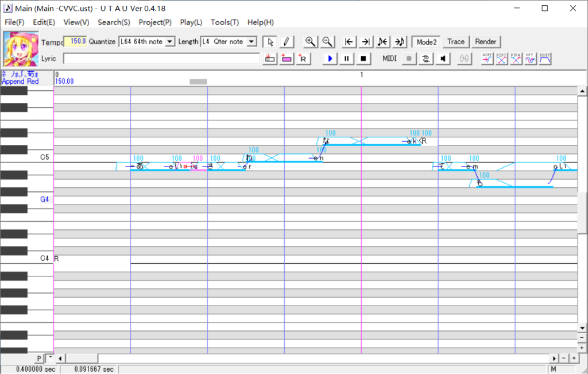Image resolution: width=588 pixels, height=374 pixels.
Task: Jump to the start of track
Action: coord(349,42)
